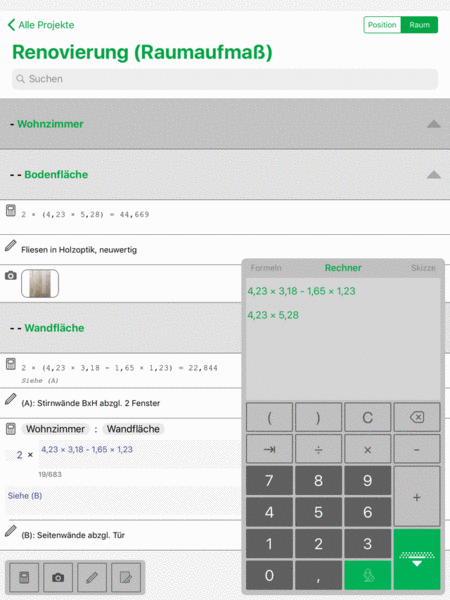
Task: Click the C clear button
Action: tap(367, 417)
